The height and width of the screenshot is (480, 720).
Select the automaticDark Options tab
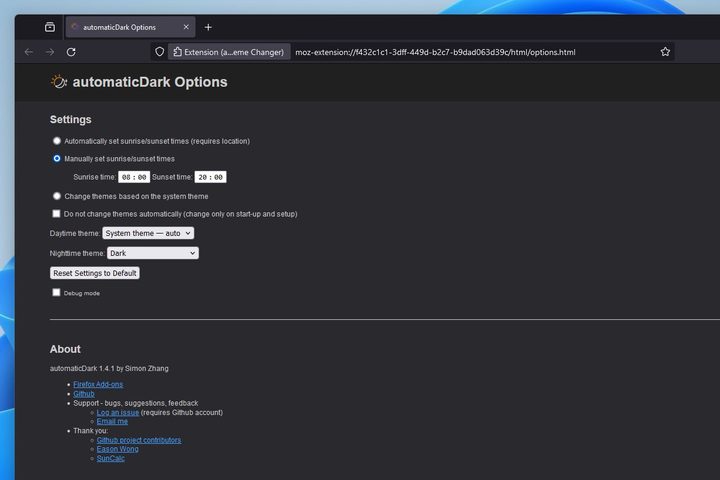coord(130,27)
